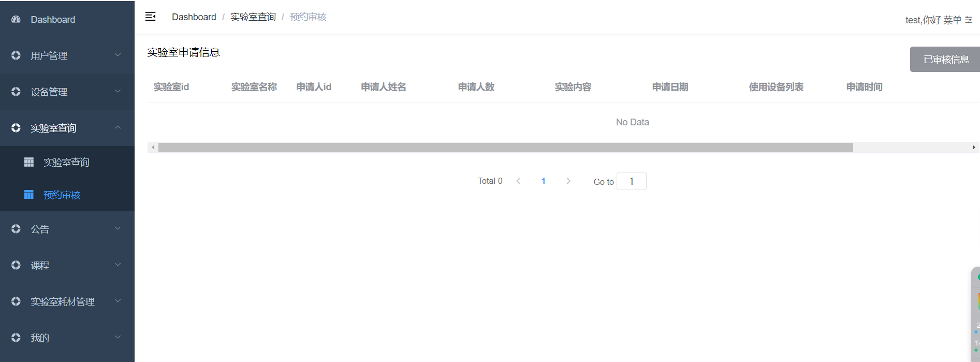Click the 我的 sidebar icon
This screenshot has height=362, width=980.
click(x=16, y=338)
